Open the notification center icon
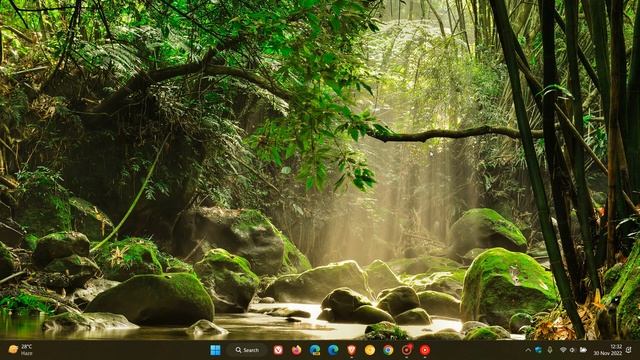 pos(629,350)
